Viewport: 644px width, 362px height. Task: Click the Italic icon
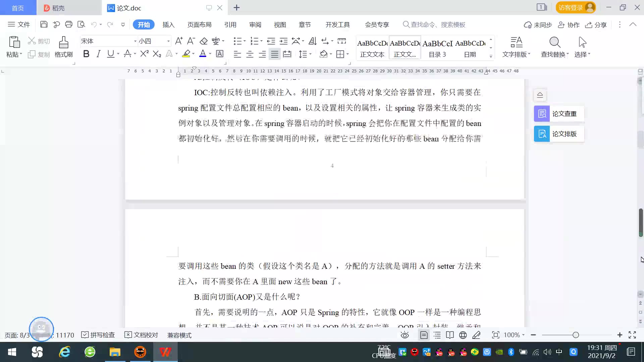click(x=98, y=54)
